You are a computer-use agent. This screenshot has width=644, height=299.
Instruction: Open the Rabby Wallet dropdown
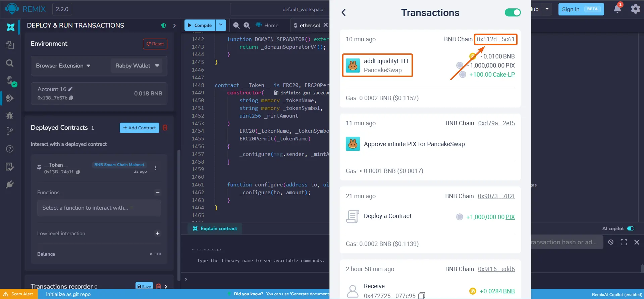(137, 66)
